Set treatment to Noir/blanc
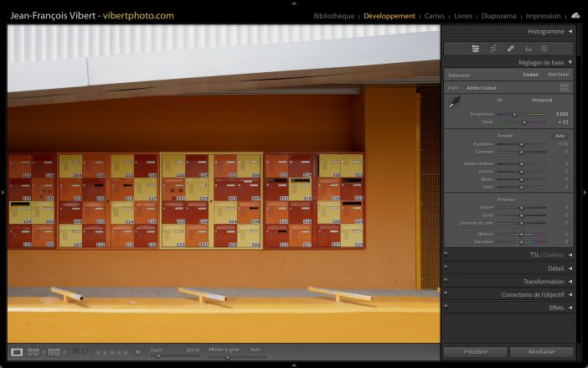Image resolution: width=588 pixels, height=368 pixels. (x=558, y=75)
